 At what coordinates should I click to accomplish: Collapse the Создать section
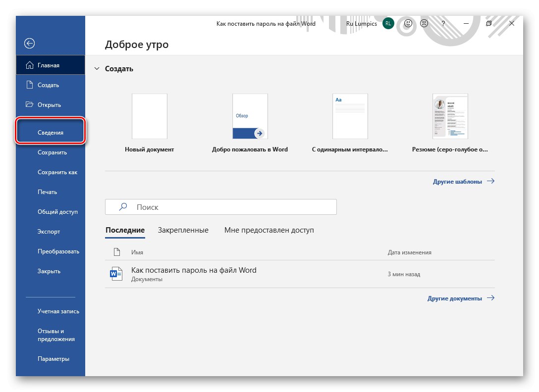point(97,68)
